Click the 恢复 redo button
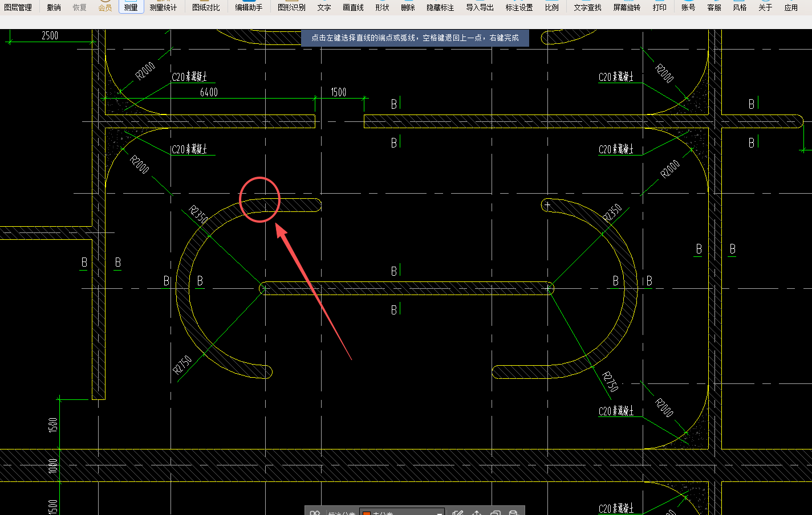Screen dimensions: 812x515 point(80,7)
